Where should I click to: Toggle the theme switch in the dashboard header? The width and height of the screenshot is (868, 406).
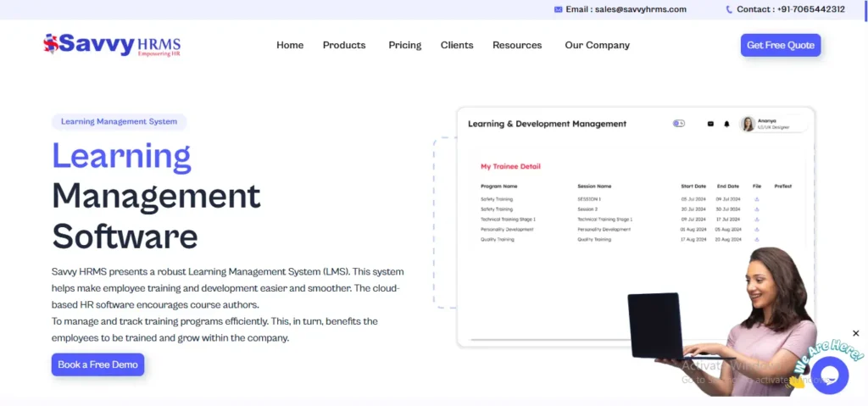point(679,124)
